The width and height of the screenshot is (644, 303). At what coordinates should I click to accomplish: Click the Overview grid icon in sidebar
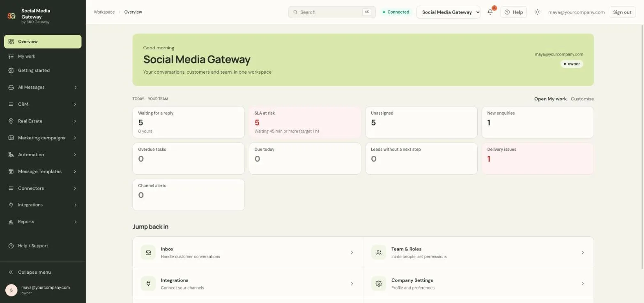click(11, 42)
